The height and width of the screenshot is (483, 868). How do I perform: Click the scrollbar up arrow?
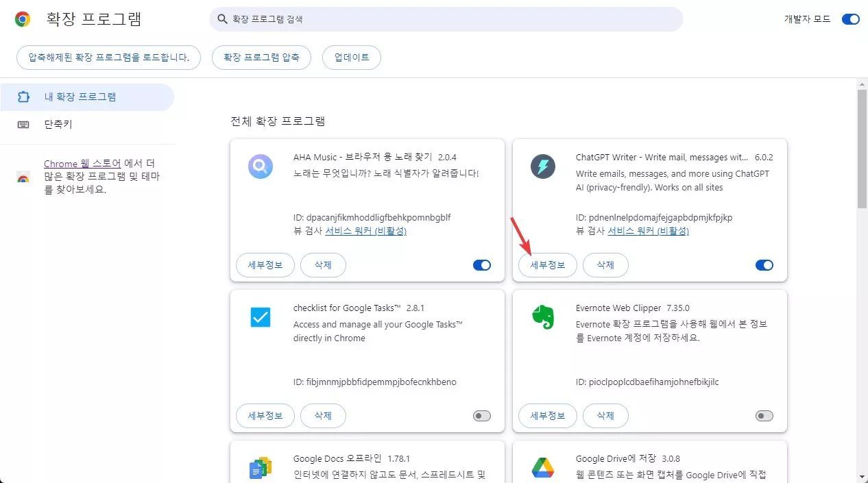click(862, 84)
